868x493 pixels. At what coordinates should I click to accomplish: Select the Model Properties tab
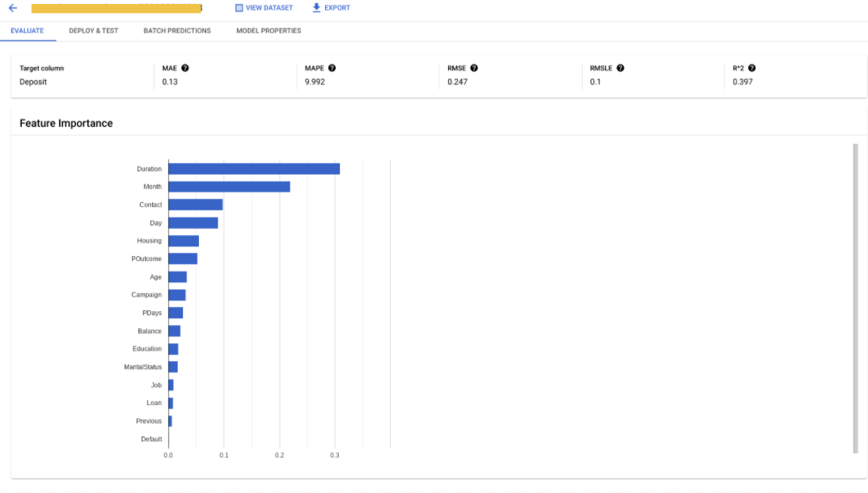(269, 31)
